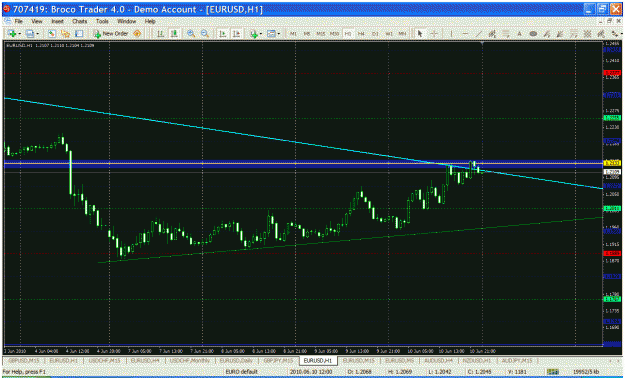Select the Crosshair tool

[x=434, y=34]
